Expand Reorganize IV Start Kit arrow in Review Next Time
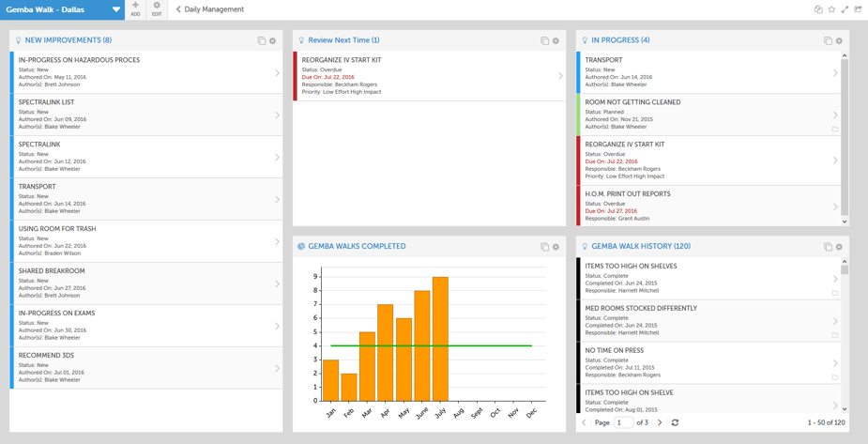 [x=560, y=76]
